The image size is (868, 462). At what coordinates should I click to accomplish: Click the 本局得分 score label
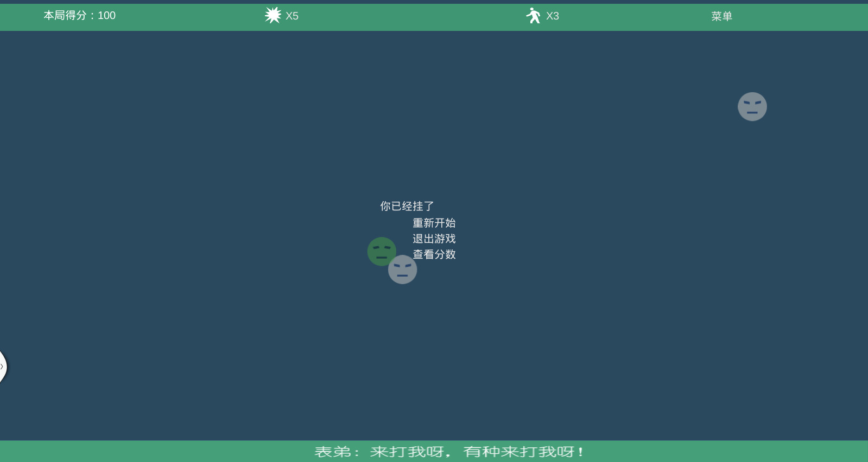(65, 15)
